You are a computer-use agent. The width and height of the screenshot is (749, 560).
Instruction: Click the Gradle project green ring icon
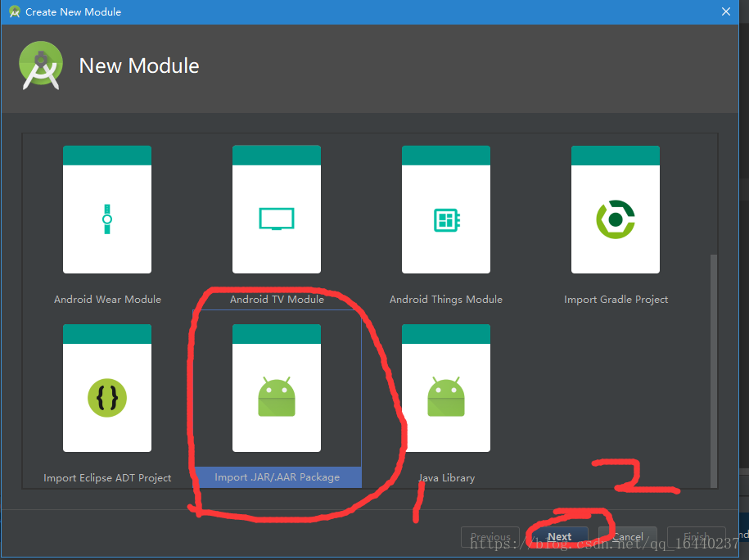click(616, 219)
